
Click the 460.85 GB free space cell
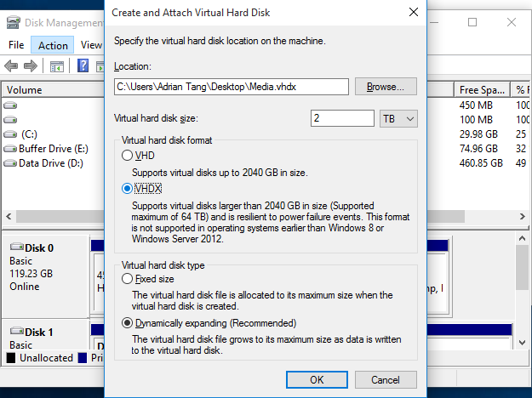tap(481, 163)
